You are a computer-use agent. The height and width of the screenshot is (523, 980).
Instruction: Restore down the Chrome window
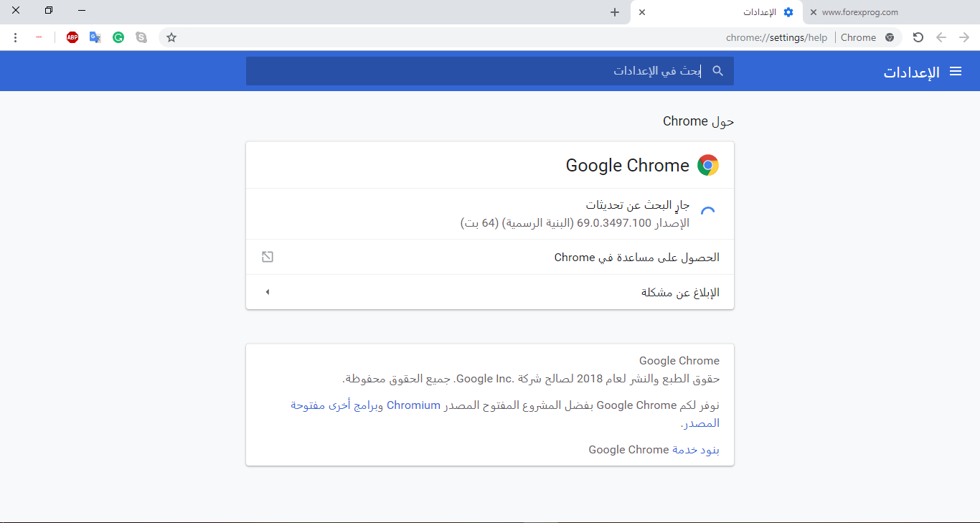[48, 11]
